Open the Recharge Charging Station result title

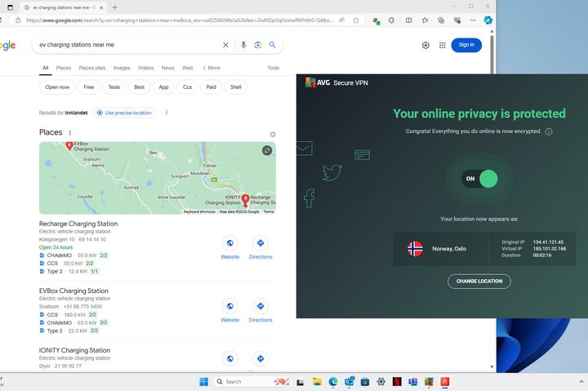[78, 224]
